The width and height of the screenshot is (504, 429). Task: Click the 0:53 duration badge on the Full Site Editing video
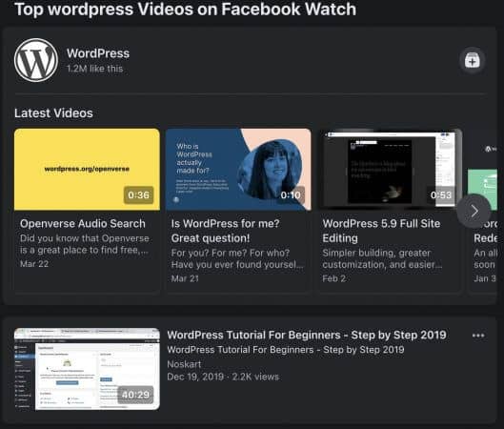pos(441,194)
